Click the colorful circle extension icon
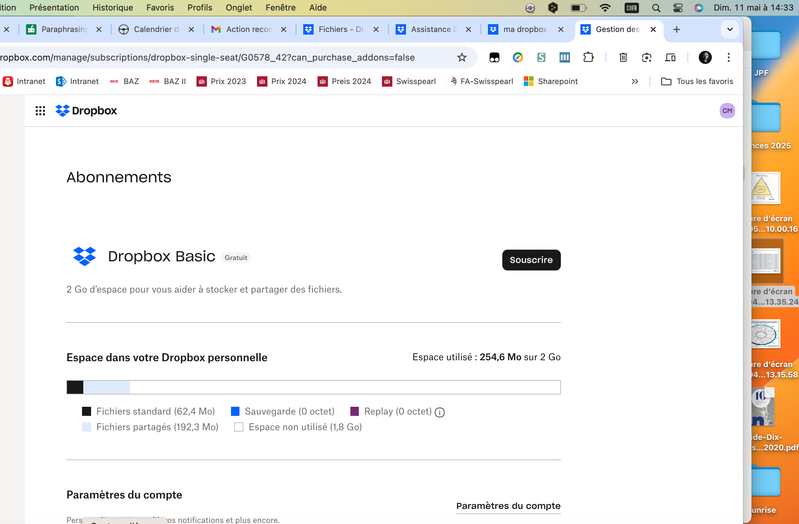Image resolution: width=799 pixels, height=524 pixels. pos(518,58)
